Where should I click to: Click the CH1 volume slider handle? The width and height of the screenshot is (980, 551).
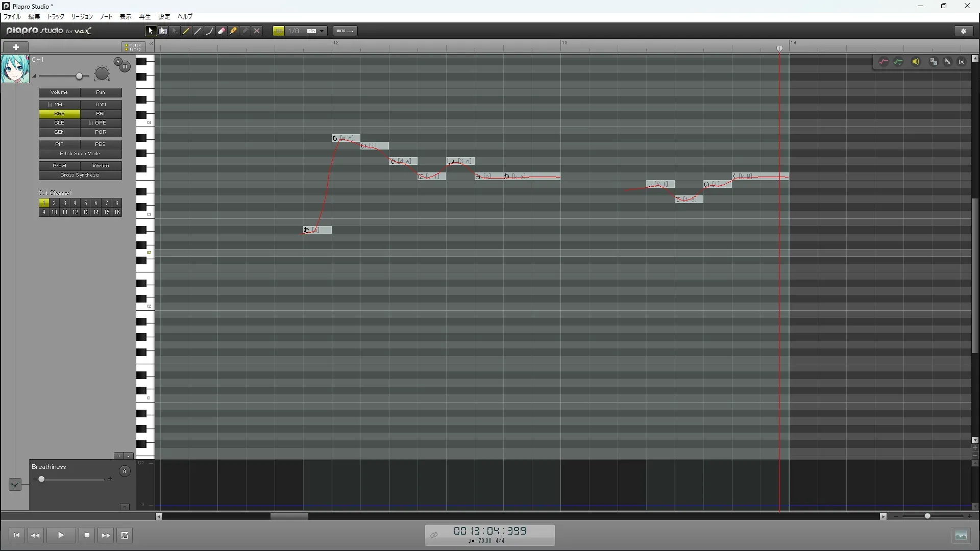tap(79, 77)
